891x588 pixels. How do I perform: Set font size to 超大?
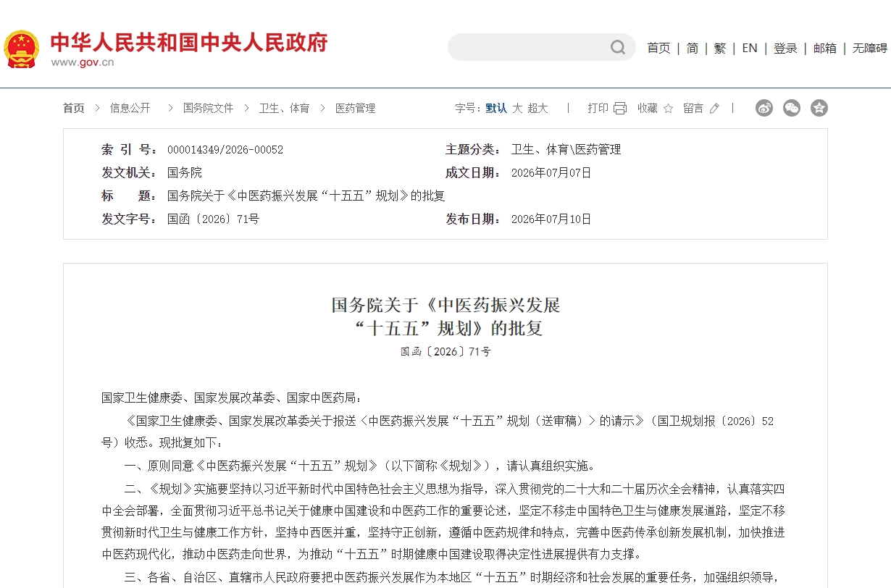tap(537, 109)
